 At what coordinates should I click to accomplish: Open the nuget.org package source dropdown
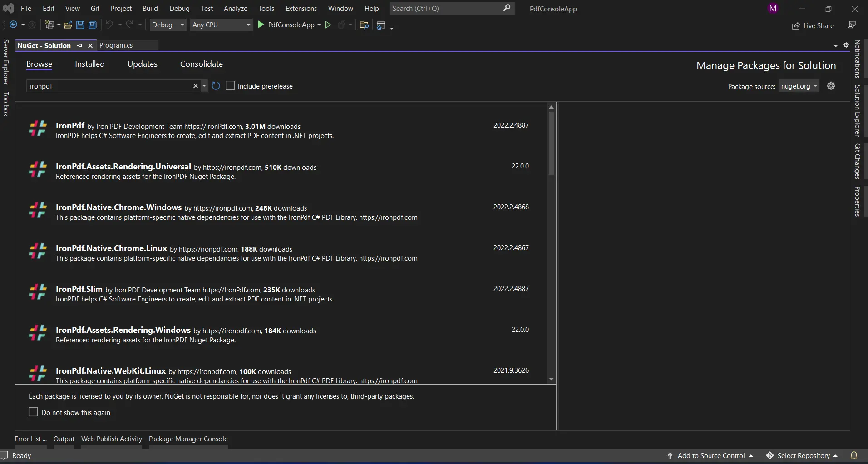(x=799, y=86)
